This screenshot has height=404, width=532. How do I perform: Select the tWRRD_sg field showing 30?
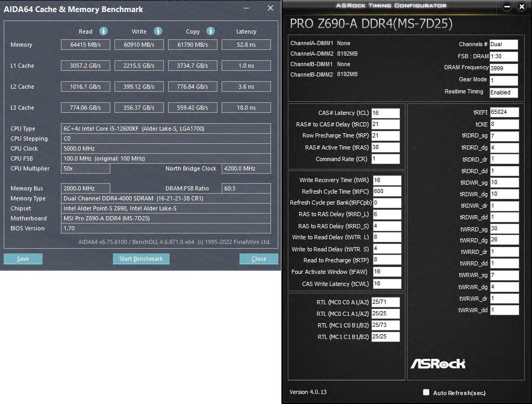505,229
